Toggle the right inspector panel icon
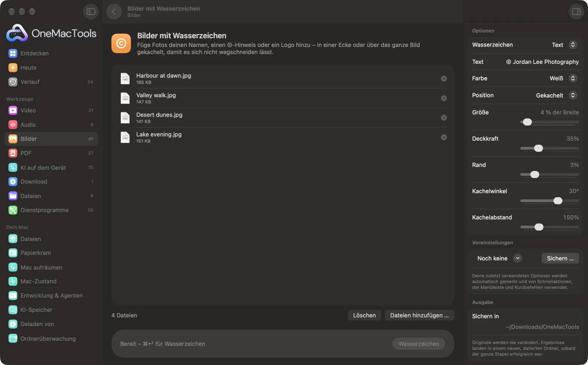Screen dimensions: 588x365 [x=576, y=11]
